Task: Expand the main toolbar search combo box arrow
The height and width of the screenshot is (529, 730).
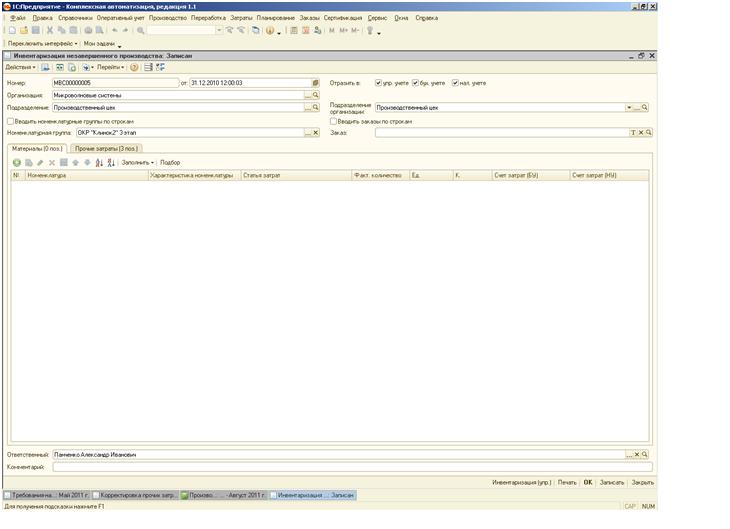Action: pos(219,30)
